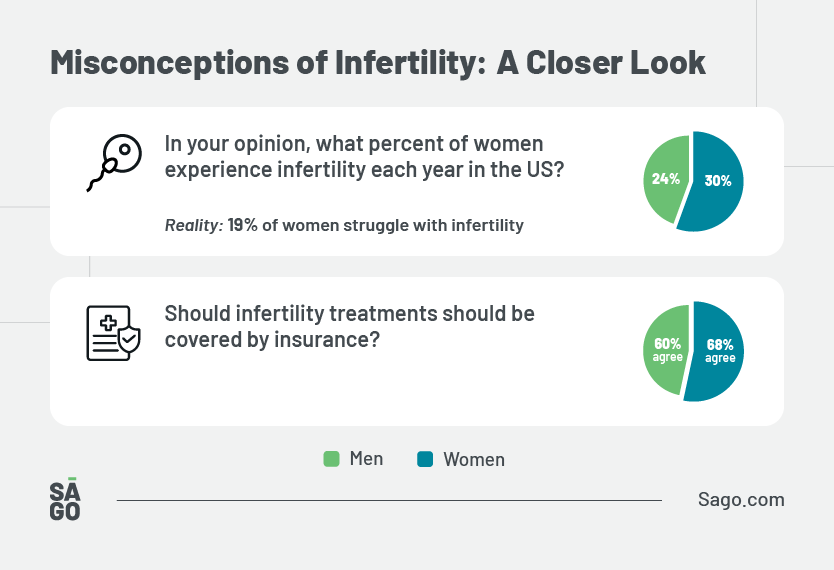The width and height of the screenshot is (834, 570).
Task: Select the 60% agree pie slice
Action: point(666,349)
